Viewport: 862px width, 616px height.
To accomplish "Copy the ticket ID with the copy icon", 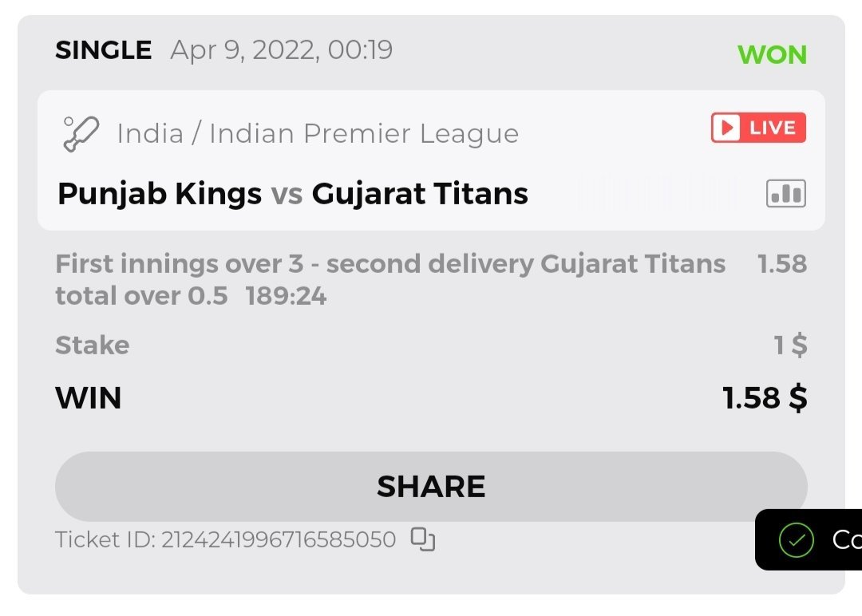I will coord(423,539).
